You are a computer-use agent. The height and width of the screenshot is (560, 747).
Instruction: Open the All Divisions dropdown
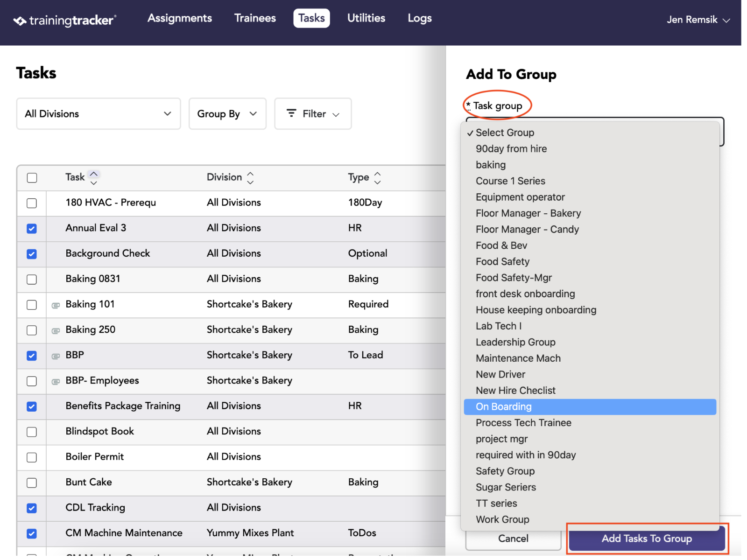point(99,114)
